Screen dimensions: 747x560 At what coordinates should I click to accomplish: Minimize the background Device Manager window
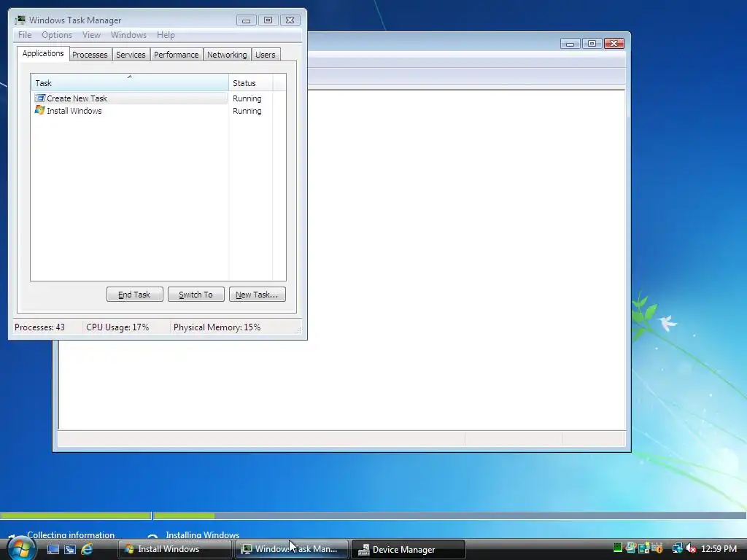click(x=570, y=44)
